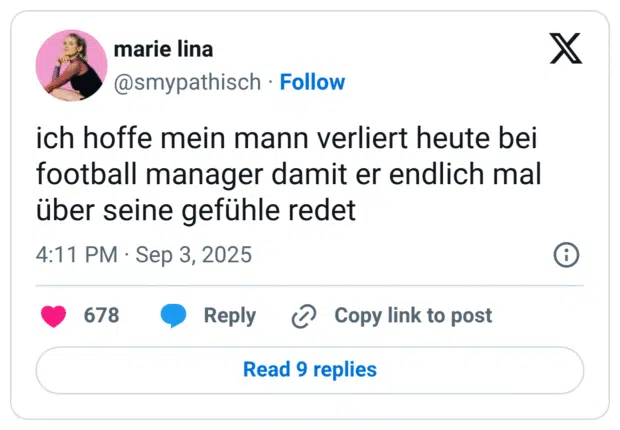Image resolution: width=620 pixels, height=430 pixels.
Task: Click the blue reply bubble icon
Action: pos(174,316)
